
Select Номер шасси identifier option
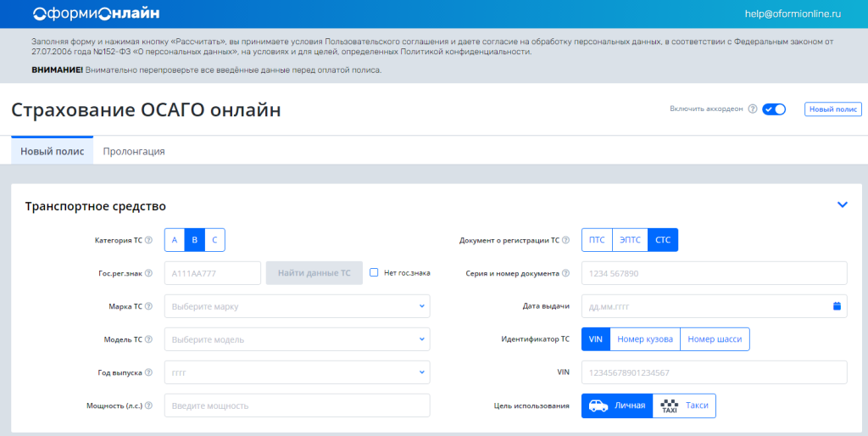(x=715, y=339)
